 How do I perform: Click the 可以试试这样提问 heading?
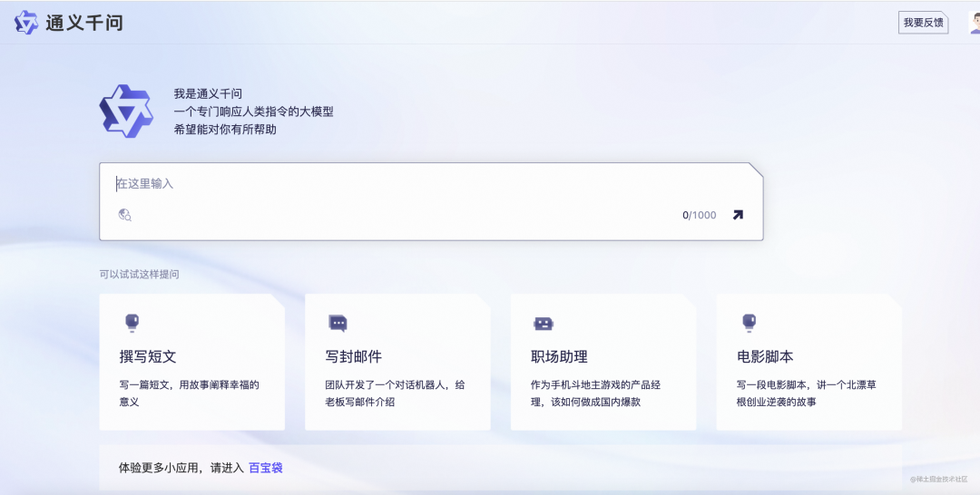[140, 274]
